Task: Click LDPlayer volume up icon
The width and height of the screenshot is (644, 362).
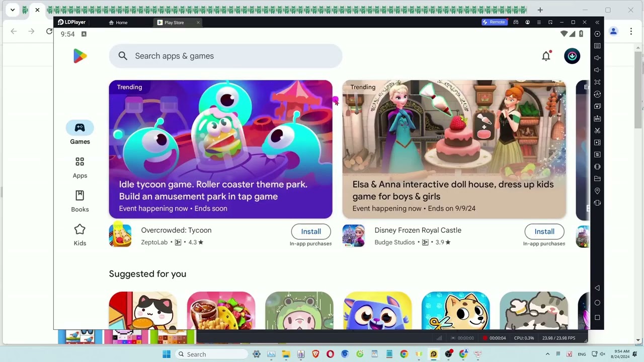Action: pos(597,58)
